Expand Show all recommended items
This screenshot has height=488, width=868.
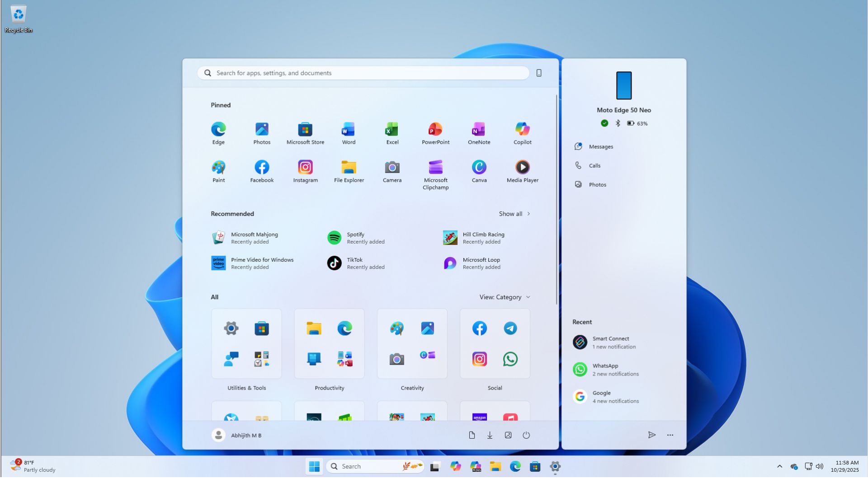[x=514, y=214]
